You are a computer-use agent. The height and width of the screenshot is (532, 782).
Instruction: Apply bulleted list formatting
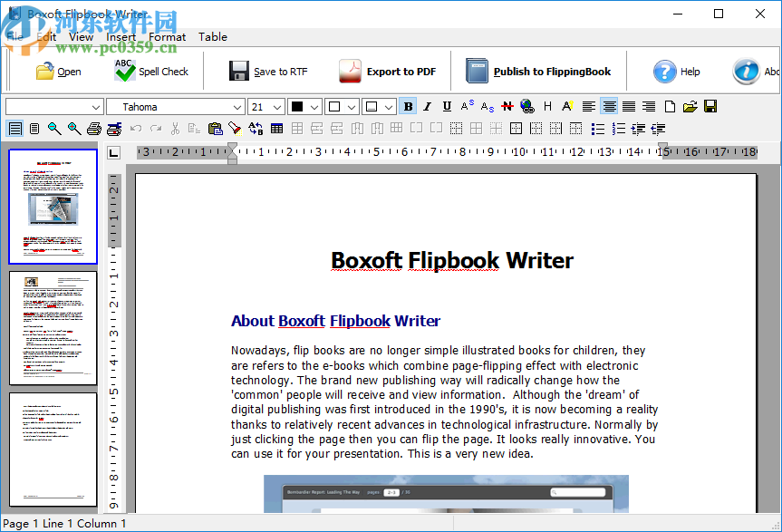click(x=596, y=129)
